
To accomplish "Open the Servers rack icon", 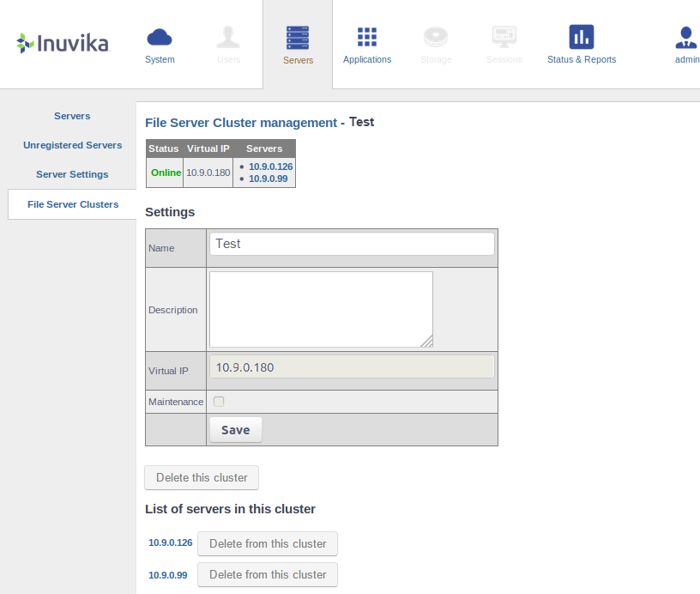I will pyautogui.click(x=298, y=38).
